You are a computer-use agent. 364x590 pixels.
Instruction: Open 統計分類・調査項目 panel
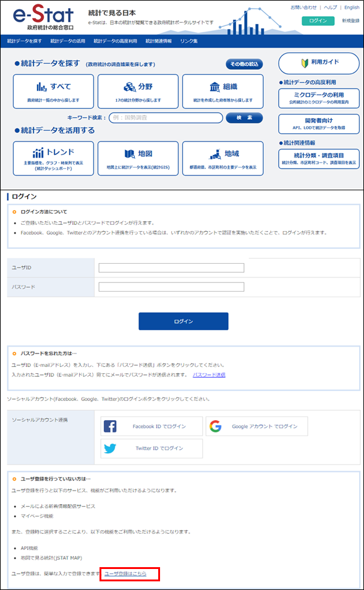click(x=319, y=159)
